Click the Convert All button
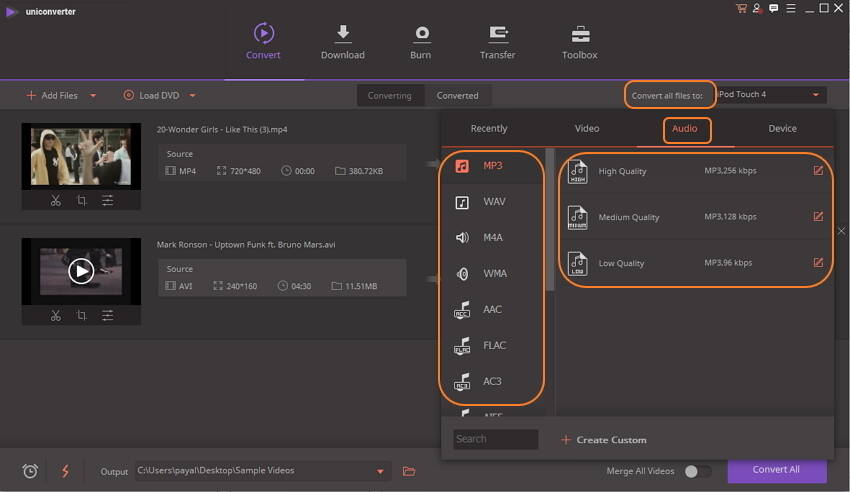This screenshot has width=850, height=492. pyautogui.click(x=776, y=470)
